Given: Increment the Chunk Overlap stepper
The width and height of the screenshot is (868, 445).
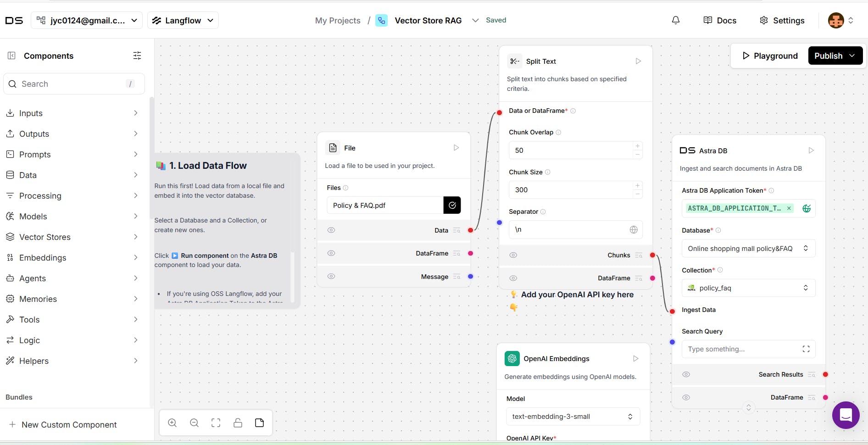Looking at the screenshot, I should (x=637, y=146).
